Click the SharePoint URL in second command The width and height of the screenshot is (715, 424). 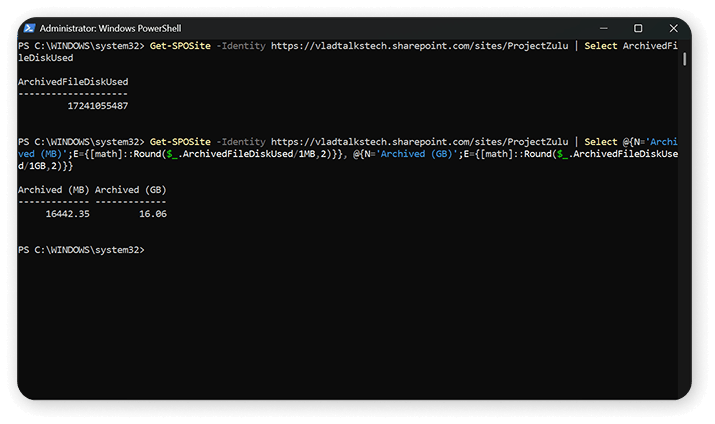(x=422, y=142)
